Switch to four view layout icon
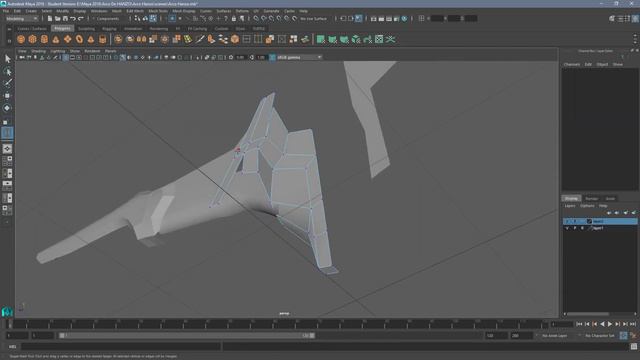This screenshot has width=640, height=360. click(7, 161)
